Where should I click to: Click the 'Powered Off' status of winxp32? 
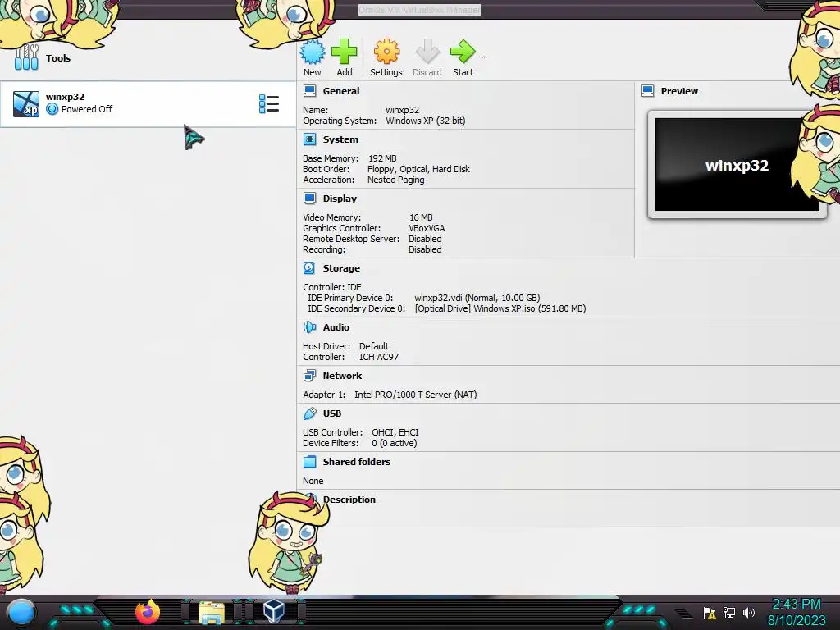[x=87, y=109]
